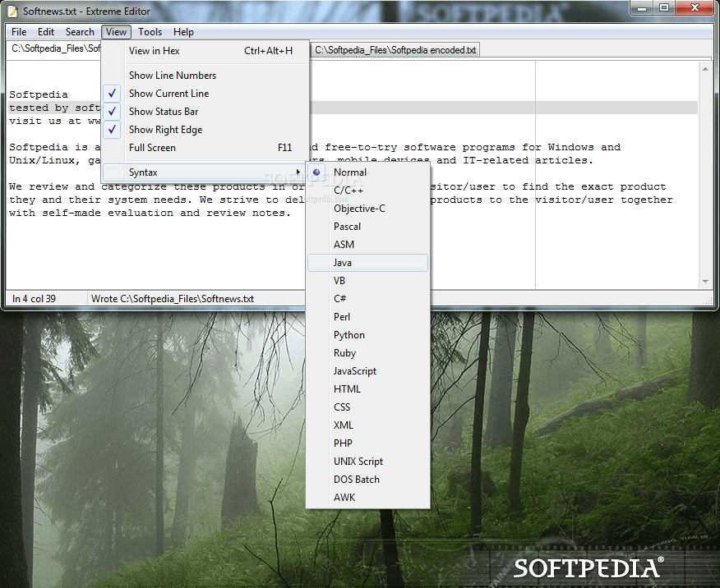Select Objective-C syntax highlighting
720x588 pixels.
point(367,209)
